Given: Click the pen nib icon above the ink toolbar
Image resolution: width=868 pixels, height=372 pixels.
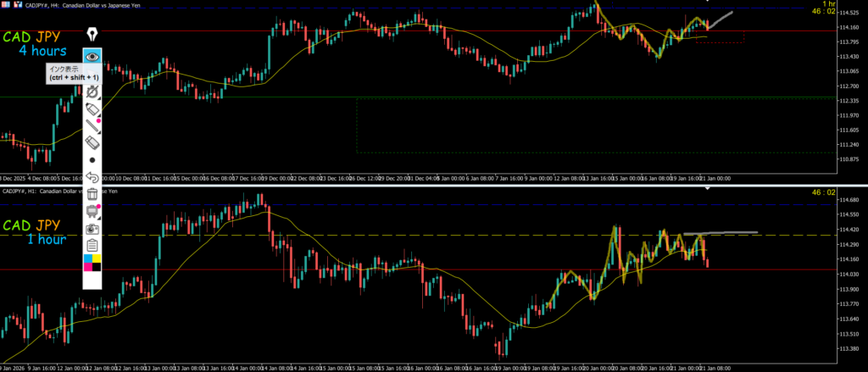Looking at the screenshot, I should click(x=92, y=35).
